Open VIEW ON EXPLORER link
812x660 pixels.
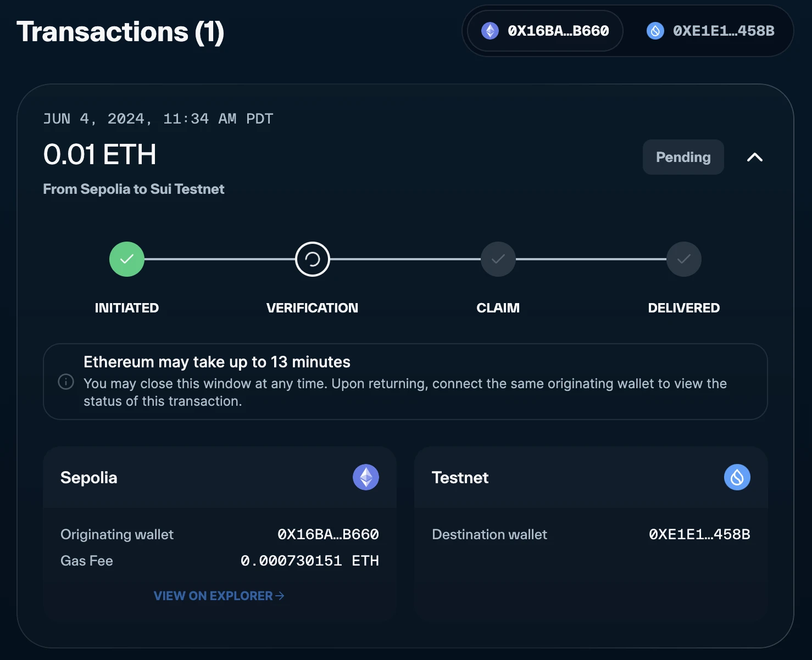point(219,596)
